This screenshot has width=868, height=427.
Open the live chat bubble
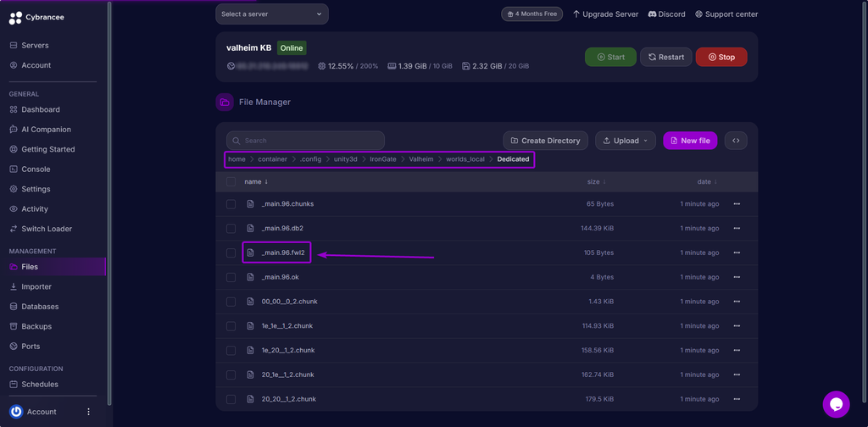(837, 404)
